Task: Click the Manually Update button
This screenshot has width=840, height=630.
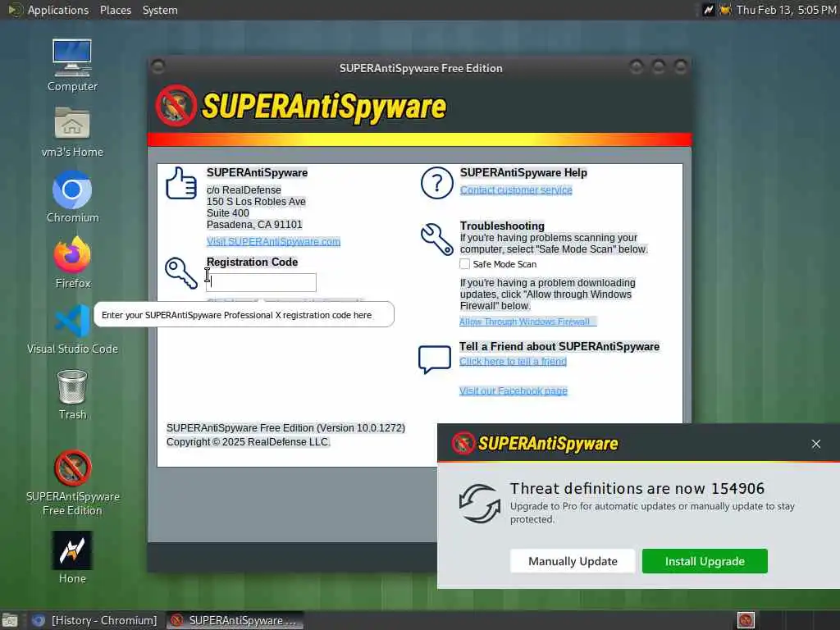Action: point(573,561)
